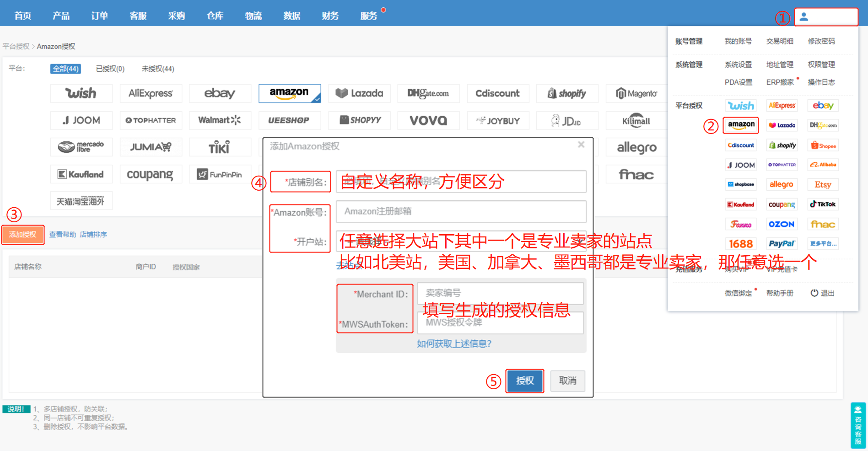Select the Shopee platform icon
The width and height of the screenshot is (868, 451).
pyautogui.click(x=823, y=145)
